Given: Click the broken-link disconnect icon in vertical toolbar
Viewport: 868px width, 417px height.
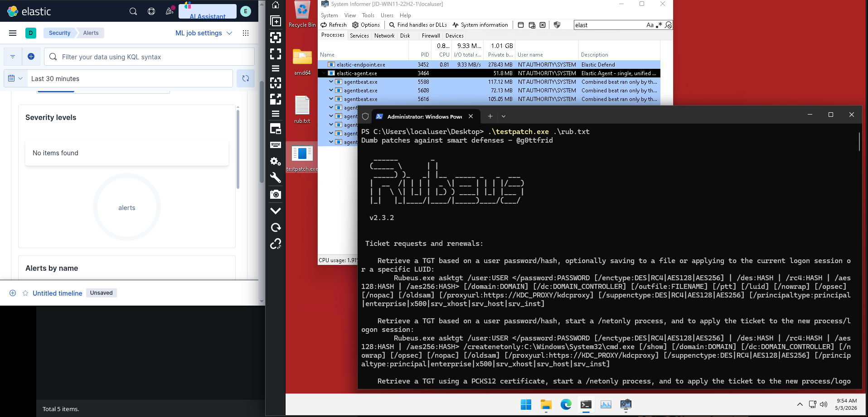Looking at the screenshot, I should click(276, 244).
